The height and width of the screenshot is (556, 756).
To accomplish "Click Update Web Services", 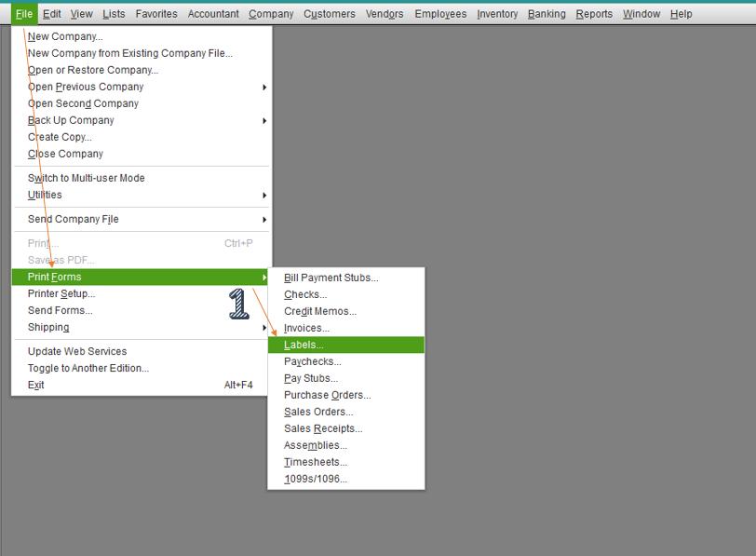I will 141,351.
